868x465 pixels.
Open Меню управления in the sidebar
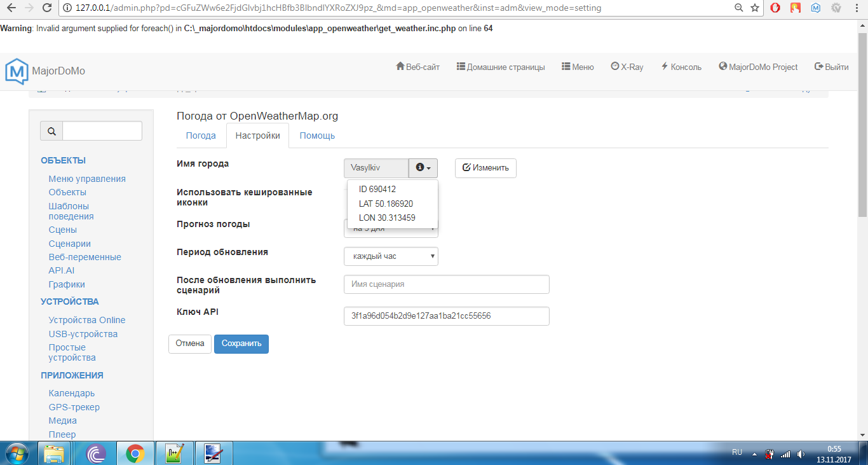(x=87, y=179)
